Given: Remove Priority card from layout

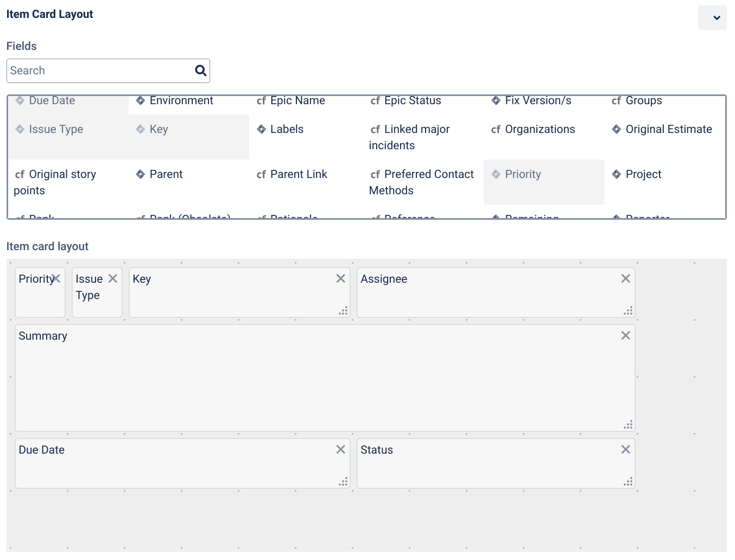Looking at the screenshot, I should coord(56,278).
